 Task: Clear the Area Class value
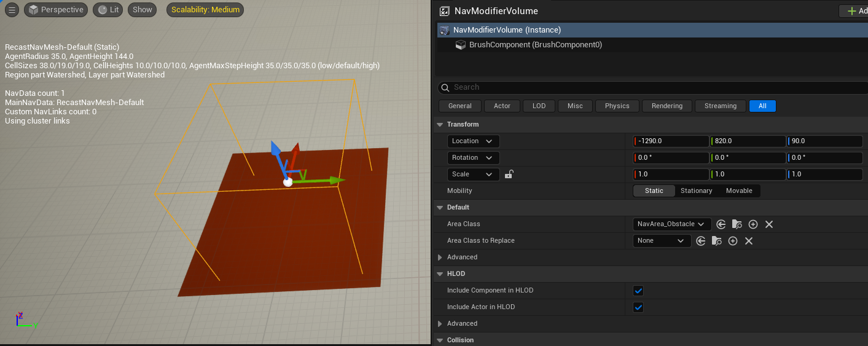(x=769, y=224)
